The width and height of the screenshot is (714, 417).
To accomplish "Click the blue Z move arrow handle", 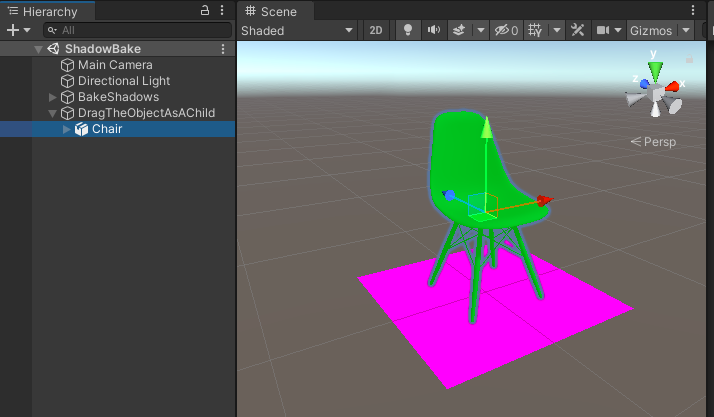I will point(449,195).
